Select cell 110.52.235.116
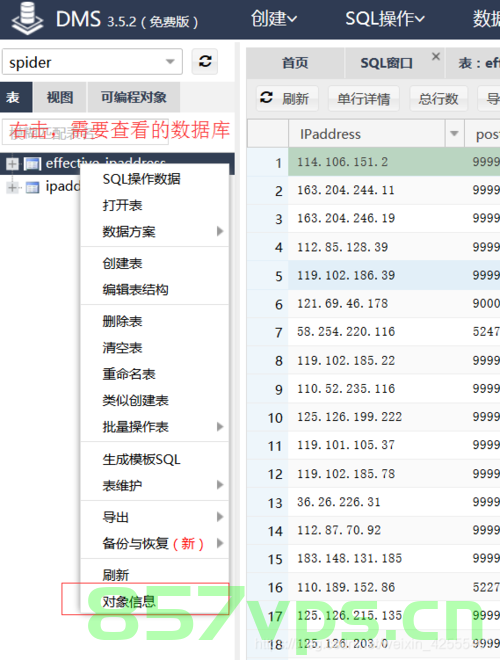The height and width of the screenshot is (660, 500). click(x=376, y=389)
